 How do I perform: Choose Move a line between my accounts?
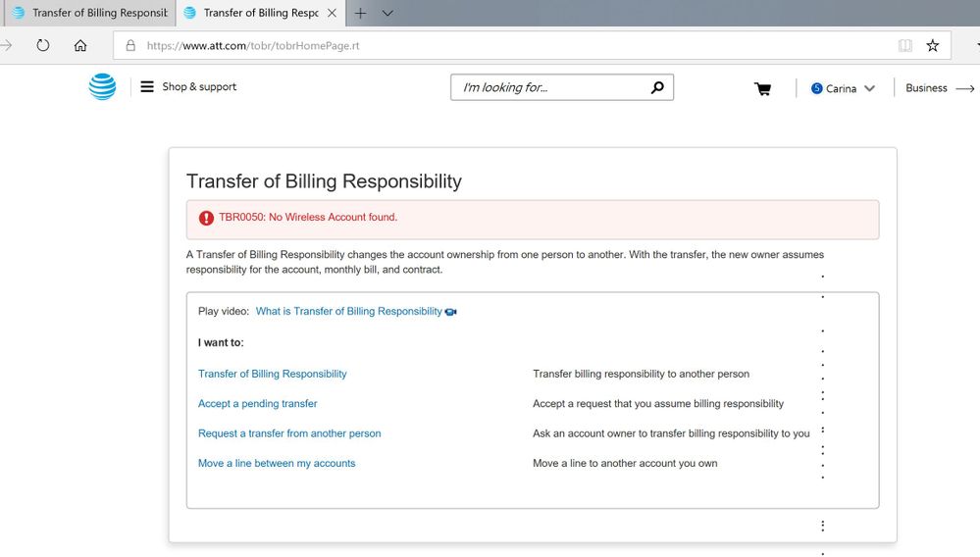point(277,464)
